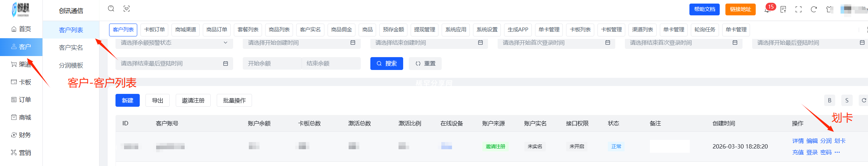This screenshot has height=166, width=868.
Task: Switch to the 卡板订单 tab
Action: (154, 30)
